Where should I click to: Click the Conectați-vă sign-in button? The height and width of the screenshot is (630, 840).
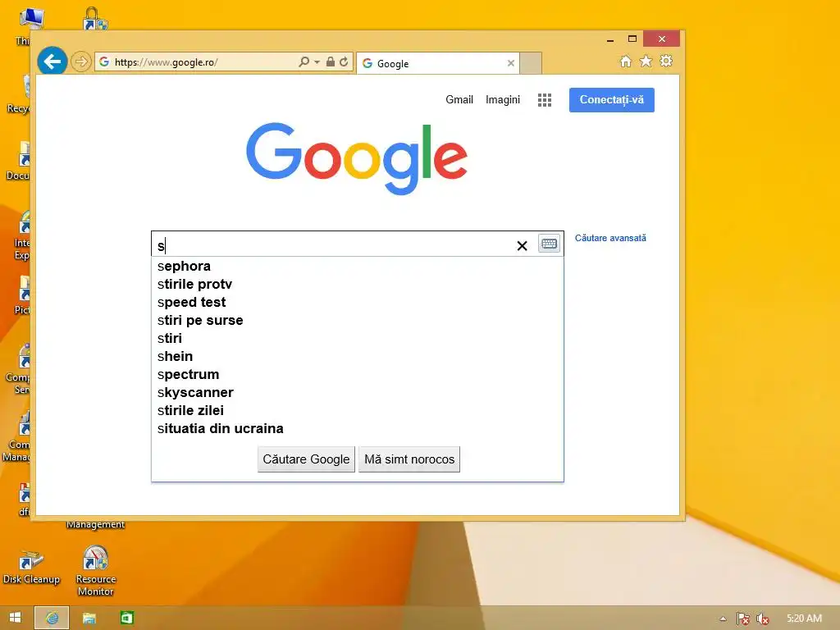(x=612, y=99)
